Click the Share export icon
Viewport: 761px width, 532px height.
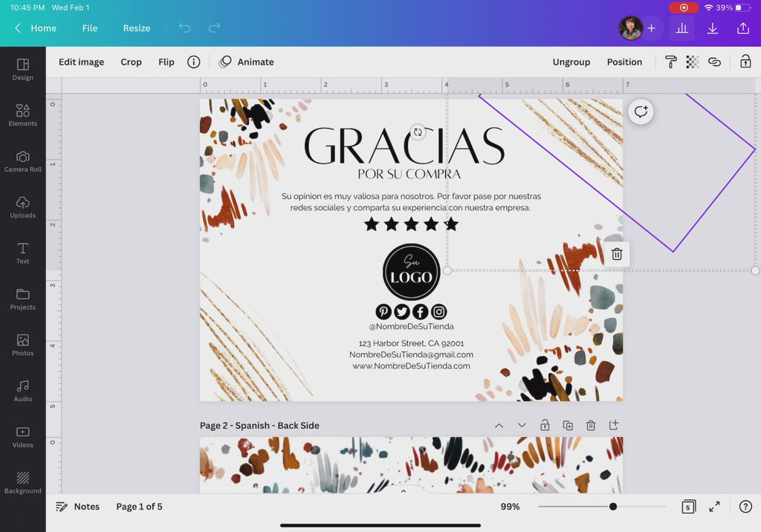743,28
